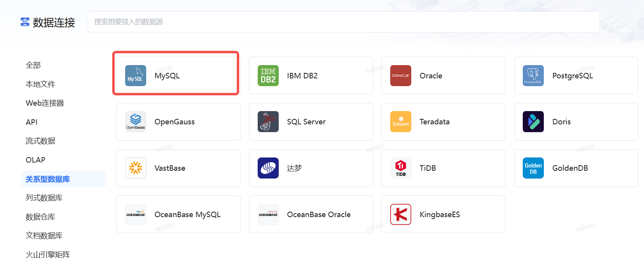644x260 pixels.
Task: Choose the MySQL data source label
Action: coord(167,76)
